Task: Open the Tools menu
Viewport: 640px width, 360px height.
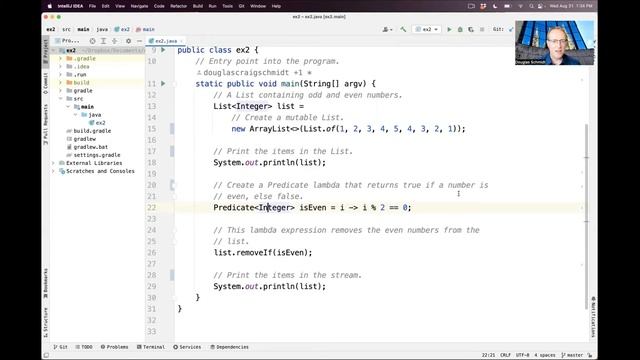Action: tap(227, 6)
